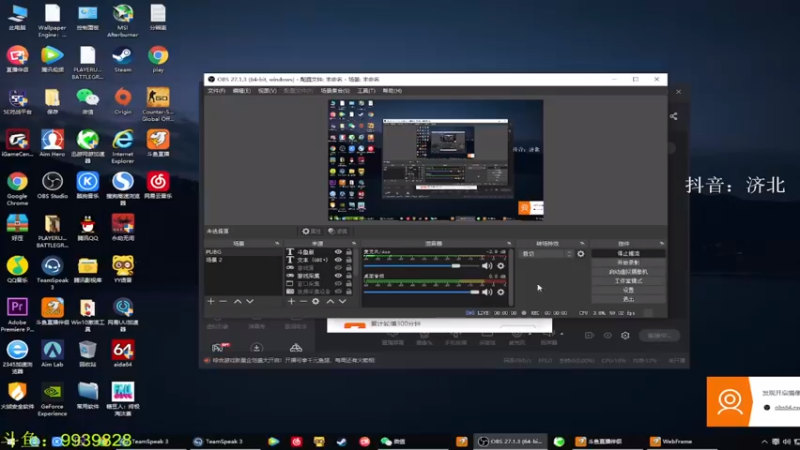
Task: Open 桌面音频 audio settings gear
Action: click(x=501, y=292)
